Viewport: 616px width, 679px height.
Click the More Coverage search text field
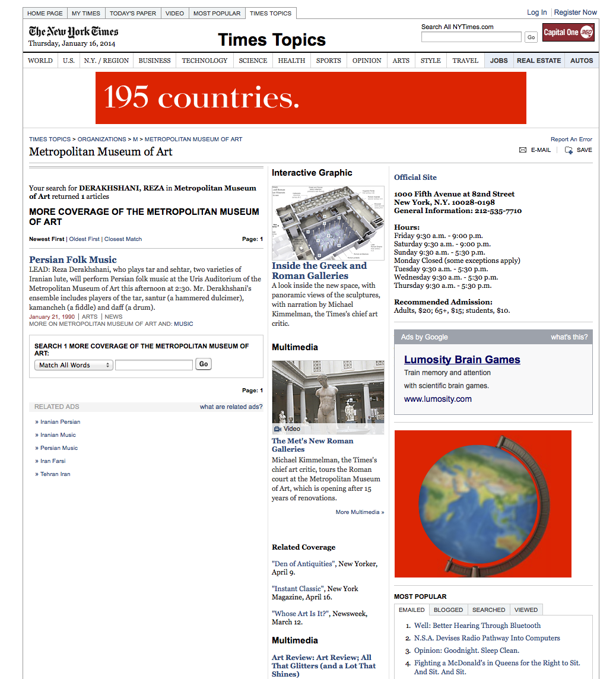tap(154, 365)
